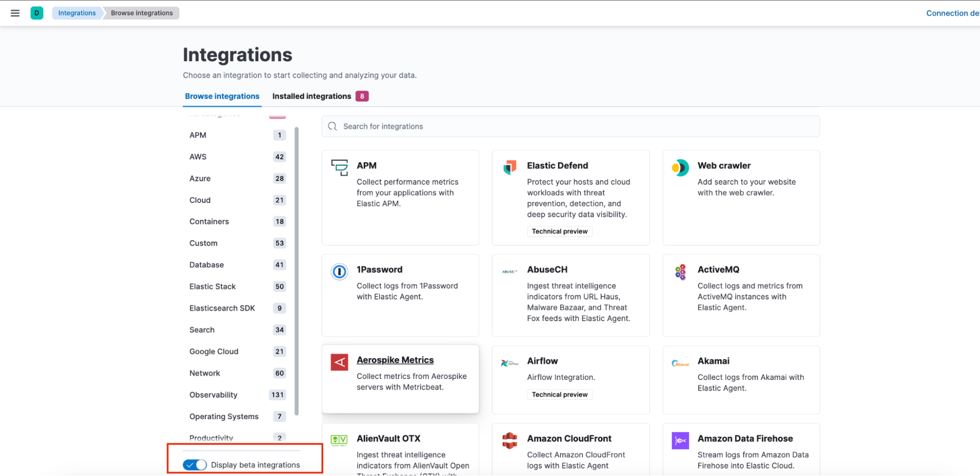Click the Network count badge 60

pyautogui.click(x=279, y=373)
